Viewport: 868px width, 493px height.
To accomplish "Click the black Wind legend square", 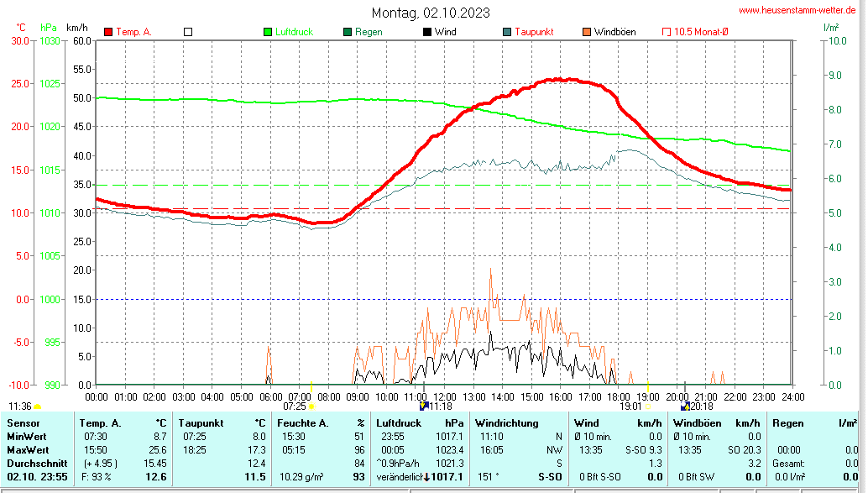I will coord(427,32).
